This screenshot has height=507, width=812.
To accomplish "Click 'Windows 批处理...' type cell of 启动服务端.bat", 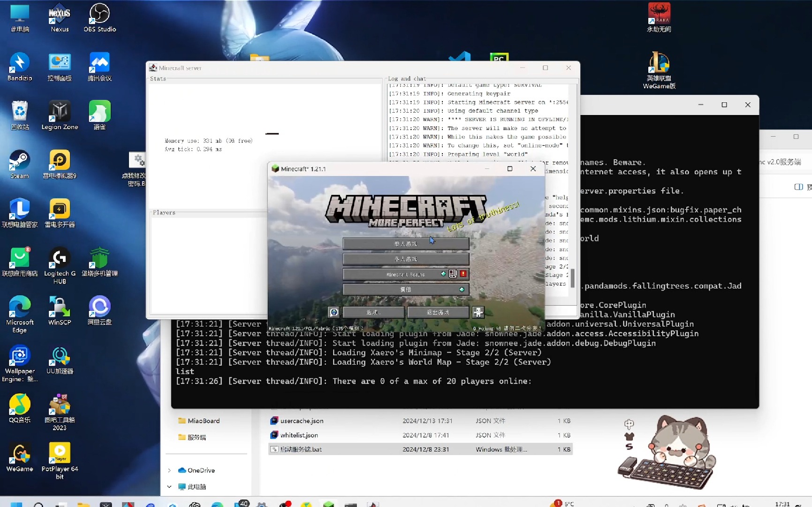I will (x=501, y=449).
